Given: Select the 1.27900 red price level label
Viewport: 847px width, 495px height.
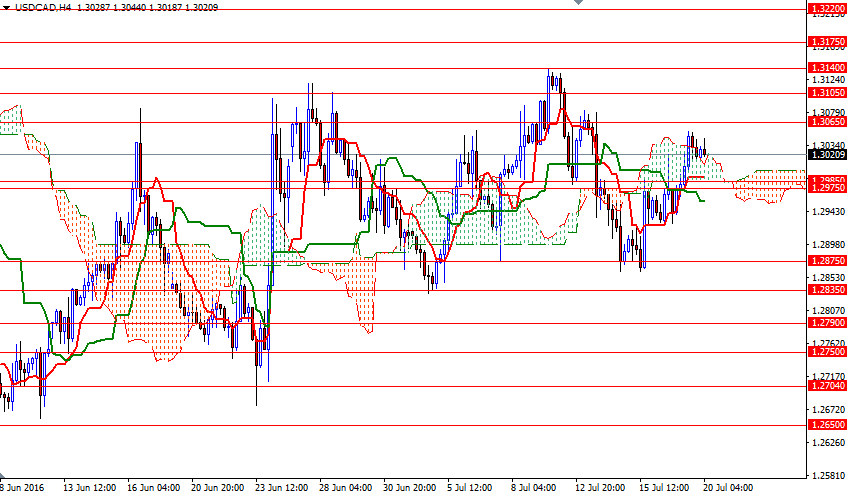Looking at the screenshot, I should [826, 323].
